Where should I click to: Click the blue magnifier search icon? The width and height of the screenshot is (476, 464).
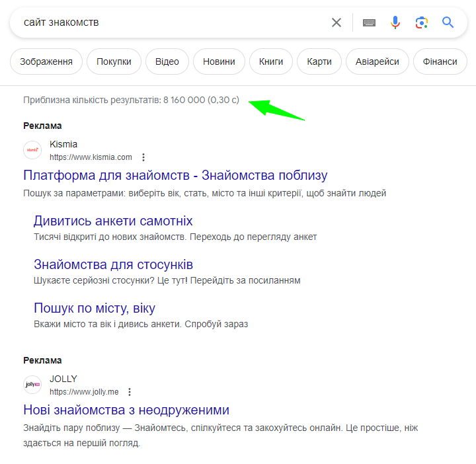(448, 22)
